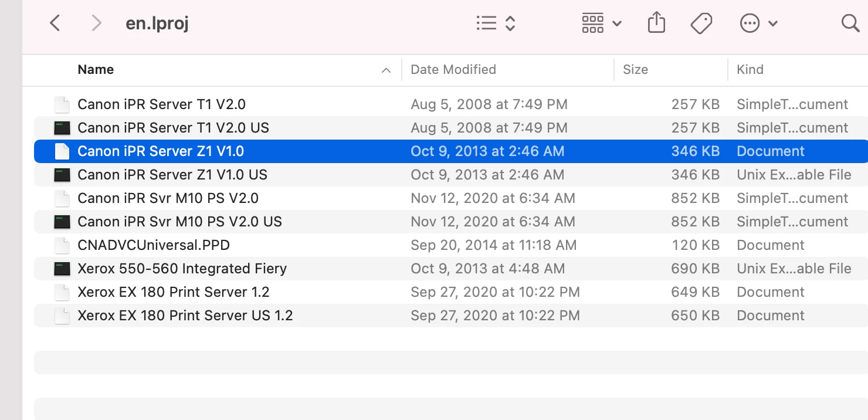Select file name Canon iPR Svr M10 PS V2.0

pyautogui.click(x=168, y=198)
